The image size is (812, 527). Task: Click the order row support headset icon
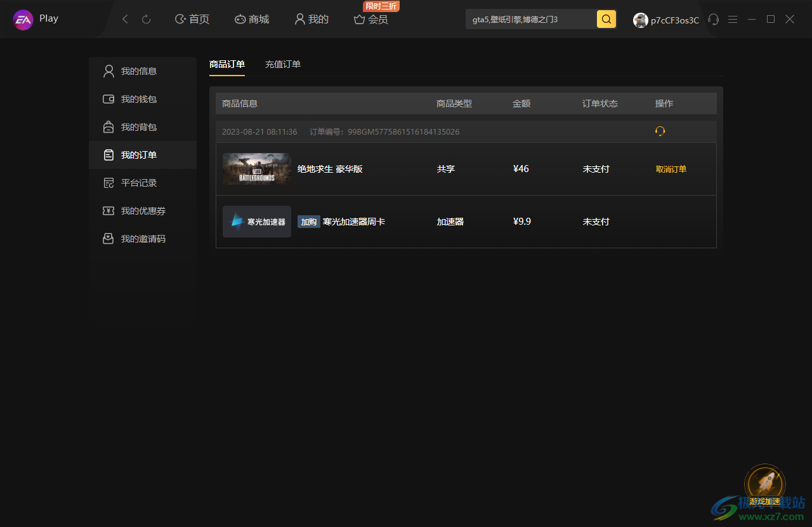660,131
